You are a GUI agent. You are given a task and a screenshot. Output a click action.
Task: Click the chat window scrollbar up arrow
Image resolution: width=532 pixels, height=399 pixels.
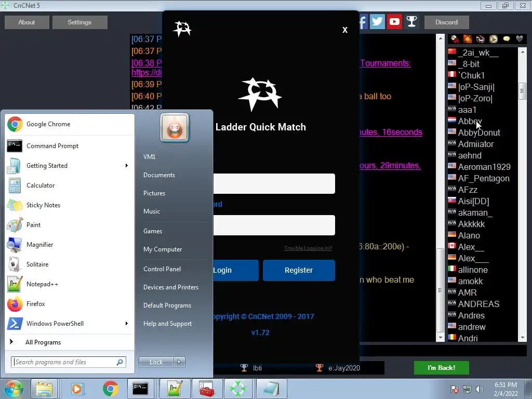tap(441, 38)
